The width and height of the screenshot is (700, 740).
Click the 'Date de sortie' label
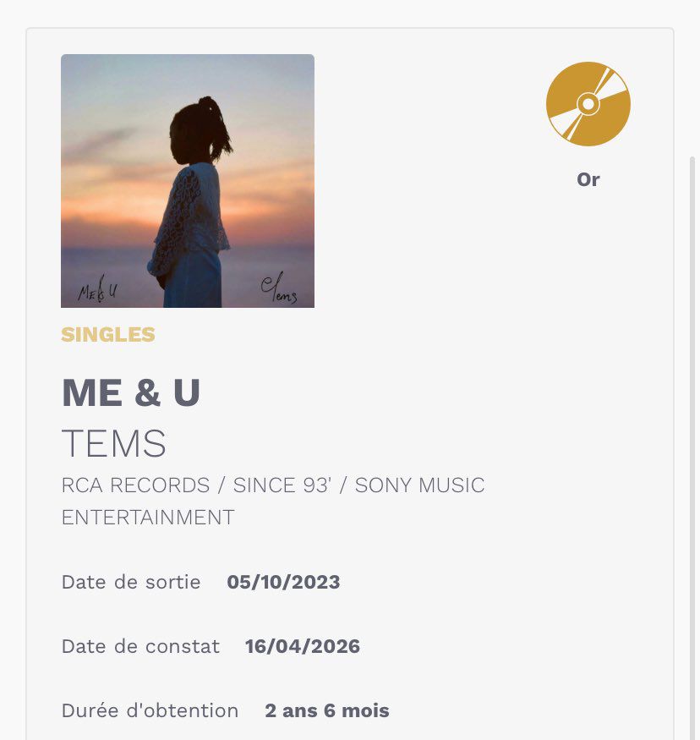pos(131,582)
